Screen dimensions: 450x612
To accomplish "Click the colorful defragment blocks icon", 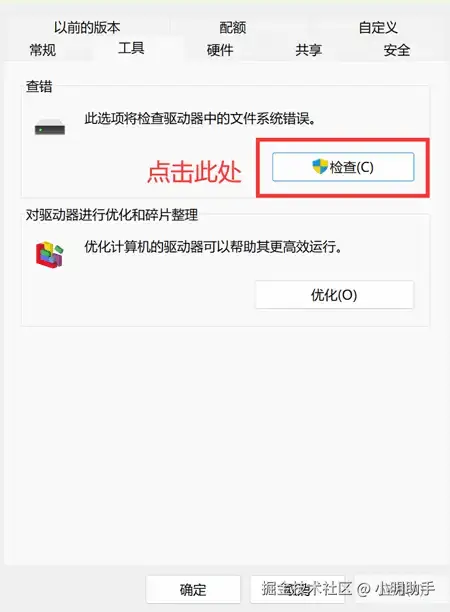I will click(x=50, y=254).
